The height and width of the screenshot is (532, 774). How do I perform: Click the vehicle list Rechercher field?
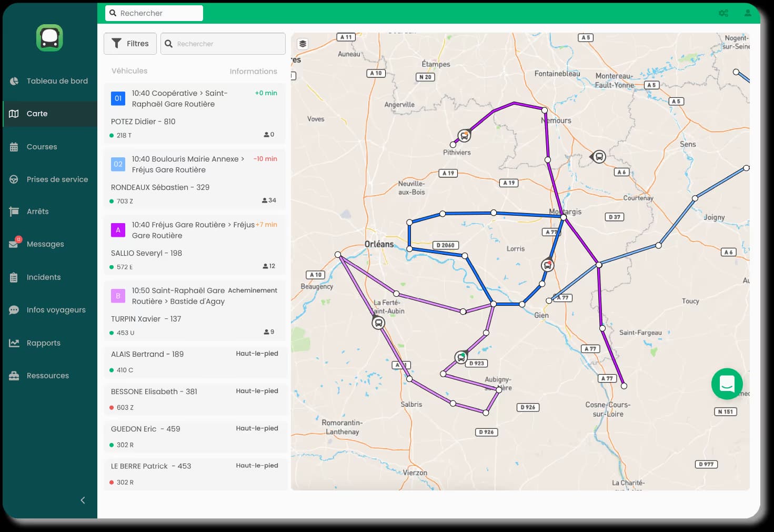(x=223, y=44)
